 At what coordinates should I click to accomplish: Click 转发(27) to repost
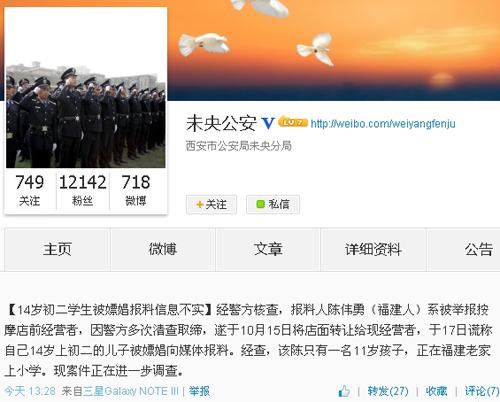[x=388, y=391]
